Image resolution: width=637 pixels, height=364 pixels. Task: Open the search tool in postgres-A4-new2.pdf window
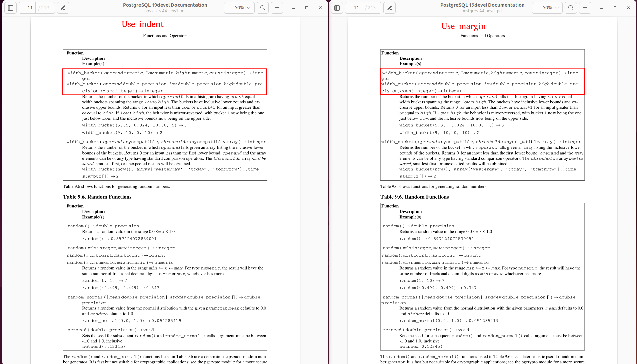571,8
